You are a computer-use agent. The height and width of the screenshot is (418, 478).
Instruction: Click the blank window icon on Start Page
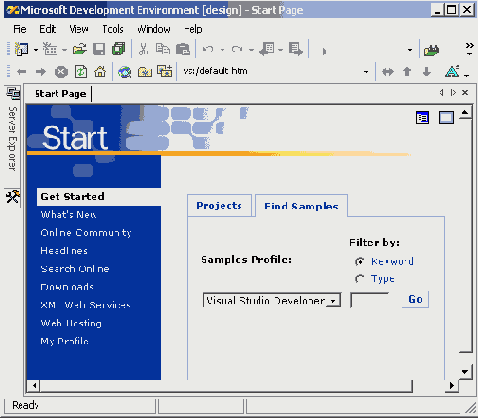[x=446, y=118]
